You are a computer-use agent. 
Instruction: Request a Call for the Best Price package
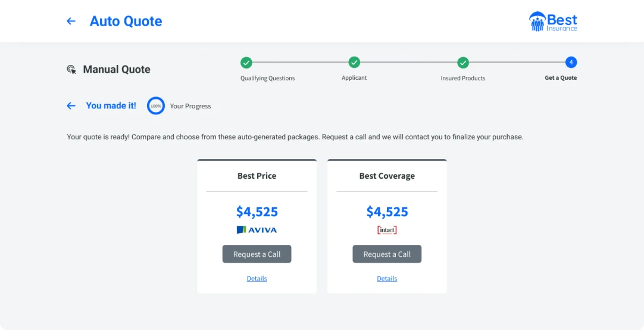(x=257, y=254)
